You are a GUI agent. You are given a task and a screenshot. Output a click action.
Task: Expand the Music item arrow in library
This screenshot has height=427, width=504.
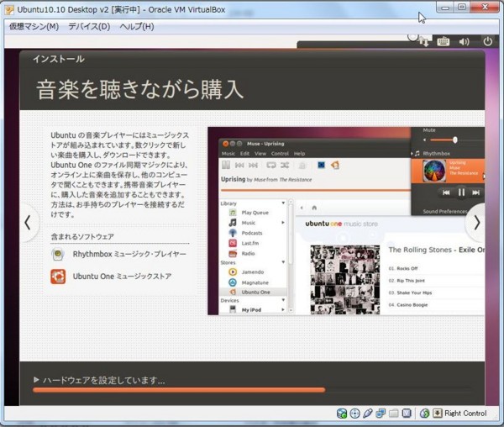pyautogui.click(x=283, y=223)
